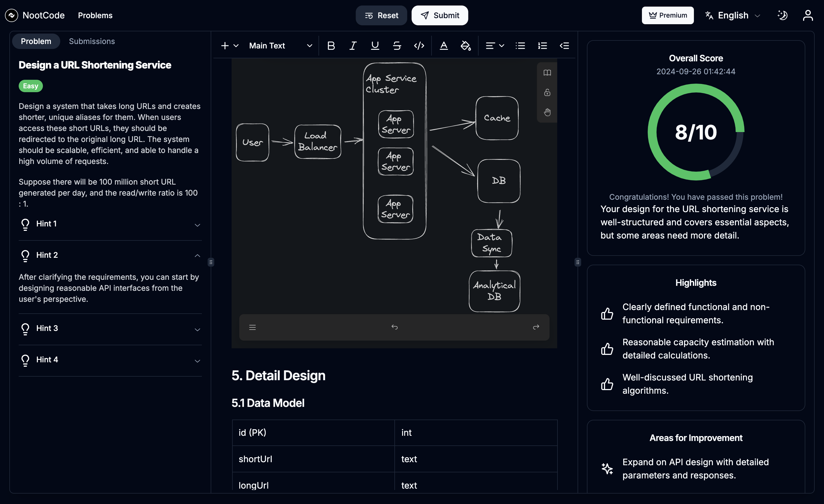Enable hand pan tool on canvas

pos(547,112)
